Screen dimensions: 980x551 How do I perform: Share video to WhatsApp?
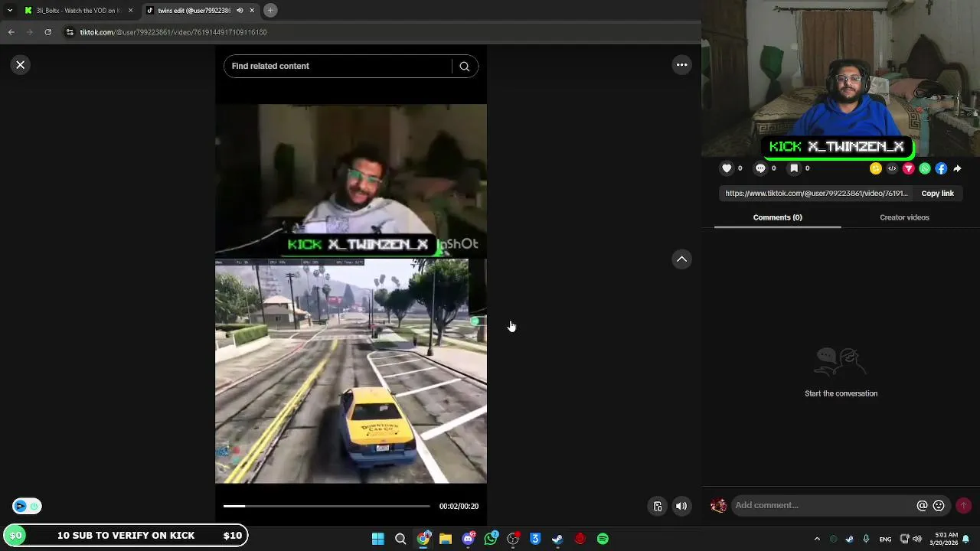tap(925, 168)
